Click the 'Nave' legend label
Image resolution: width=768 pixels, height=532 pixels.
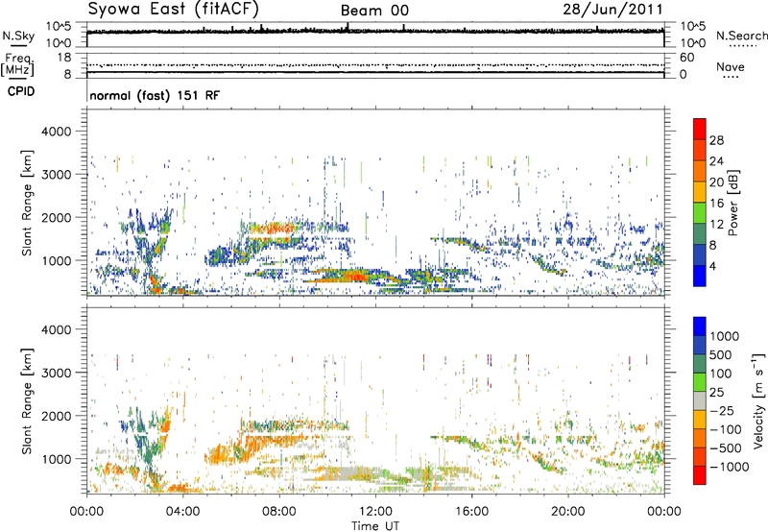tap(731, 66)
